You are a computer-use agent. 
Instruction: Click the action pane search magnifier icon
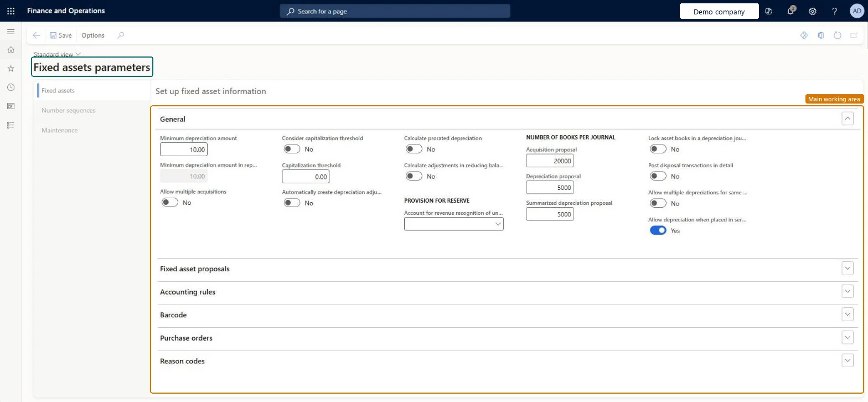pyautogui.click(x=121, y=35)
